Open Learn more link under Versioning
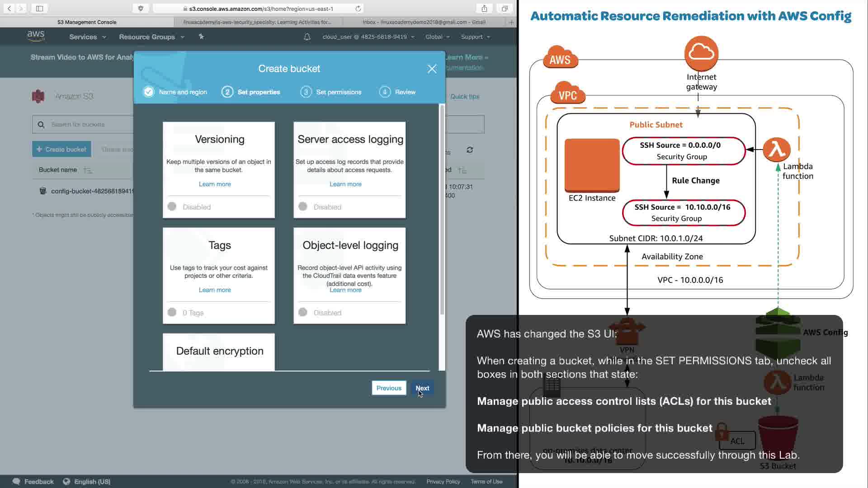The width and height of the screenshot is (868, 488). 215,184
